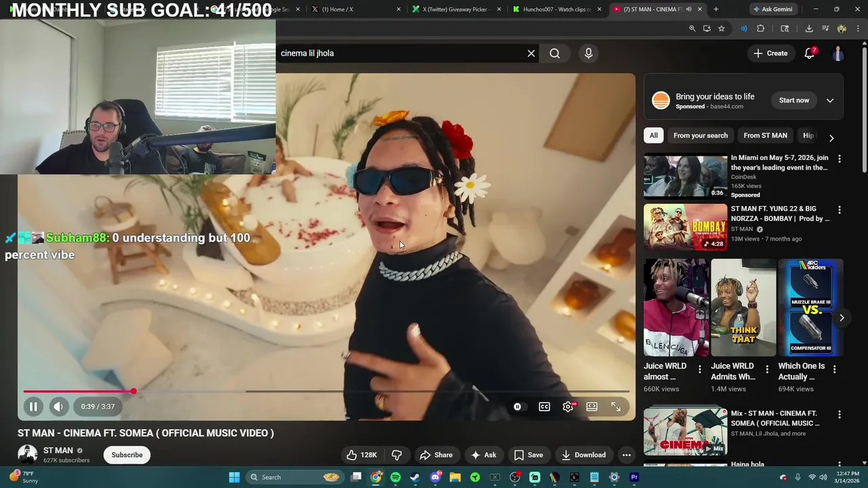The height and width of the screenshot is (488, 868).
Task: Open Mix ST MAN CINEMA options menu
Action: (x=840, y=414)
